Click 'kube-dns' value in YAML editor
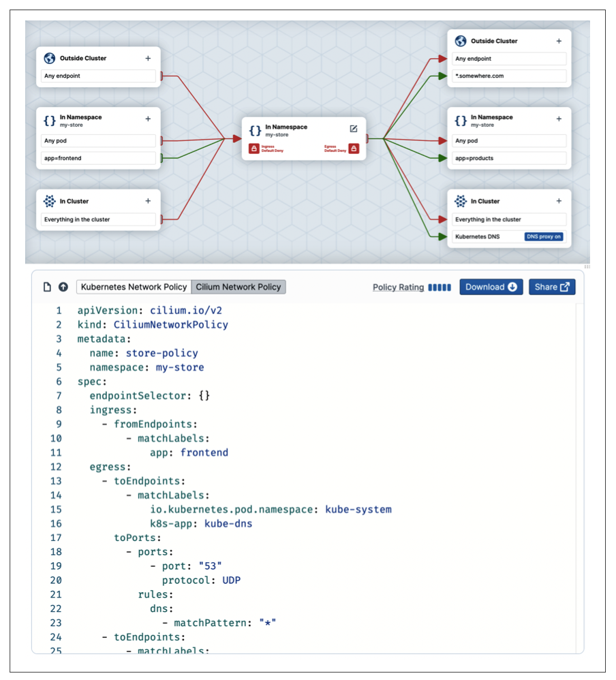The width and height of the screenshot is (616, 680). click(228, 523)
